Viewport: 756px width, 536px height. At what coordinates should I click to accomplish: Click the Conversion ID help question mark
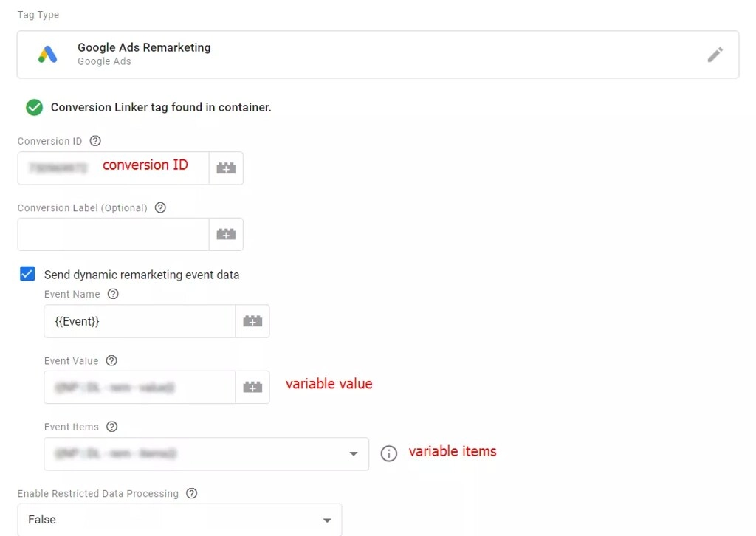(94, 140)
